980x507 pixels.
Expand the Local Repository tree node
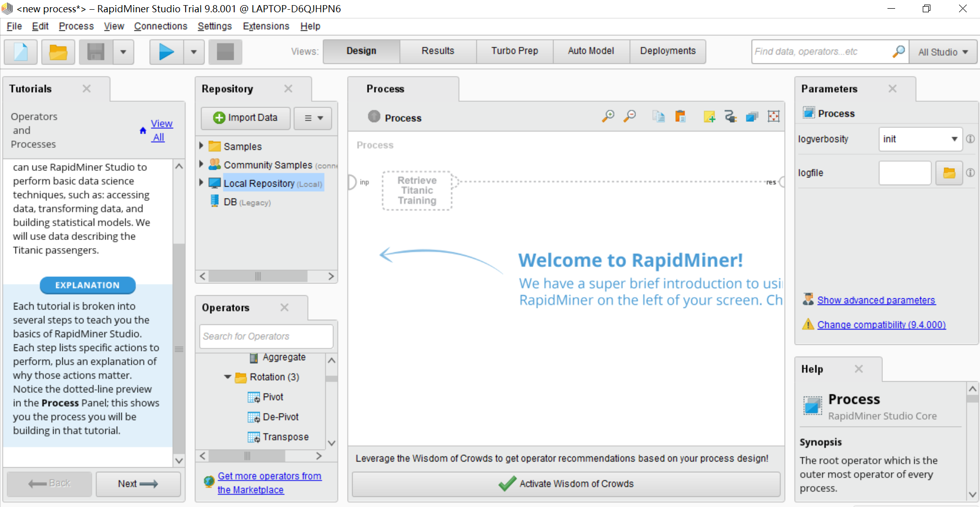coord(201,183)
